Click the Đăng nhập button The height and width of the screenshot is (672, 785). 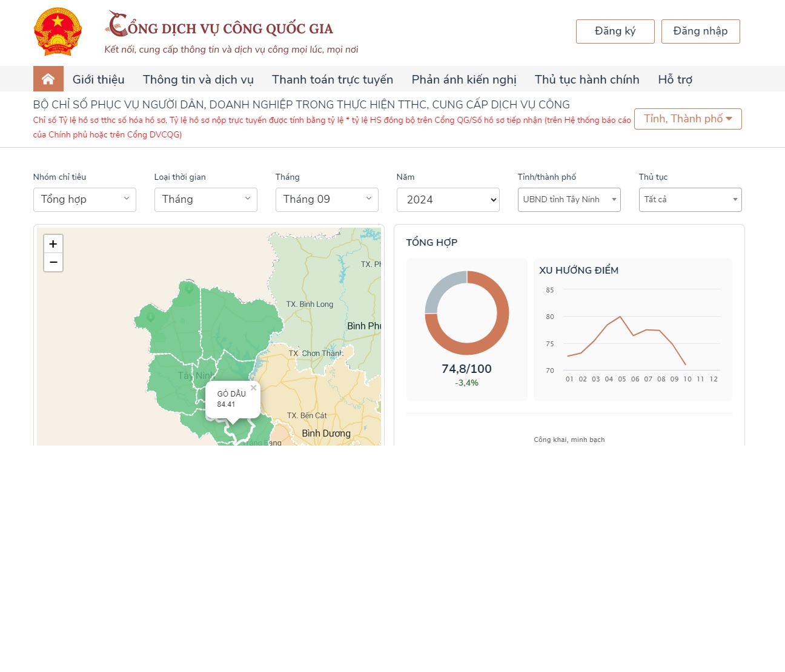point(701,31)
